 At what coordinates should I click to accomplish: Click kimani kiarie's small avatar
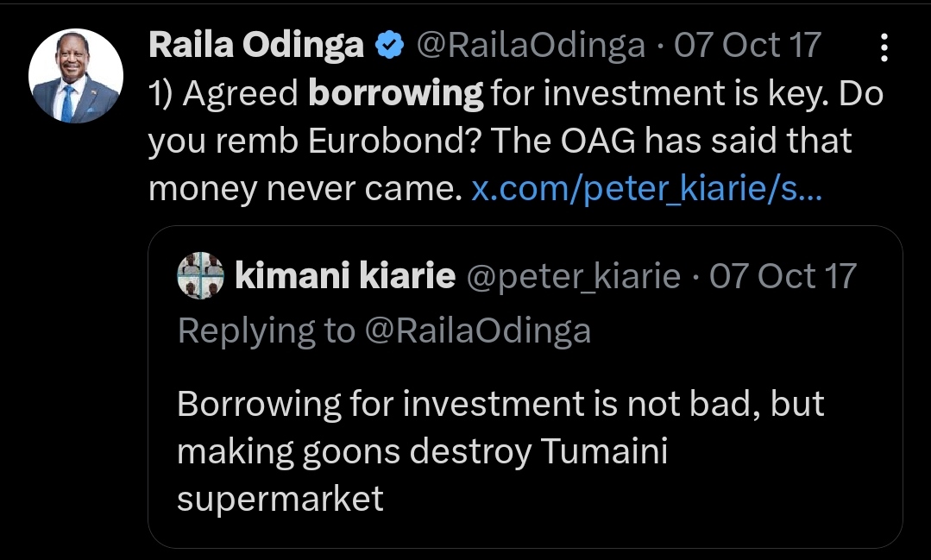click(200, 276)
